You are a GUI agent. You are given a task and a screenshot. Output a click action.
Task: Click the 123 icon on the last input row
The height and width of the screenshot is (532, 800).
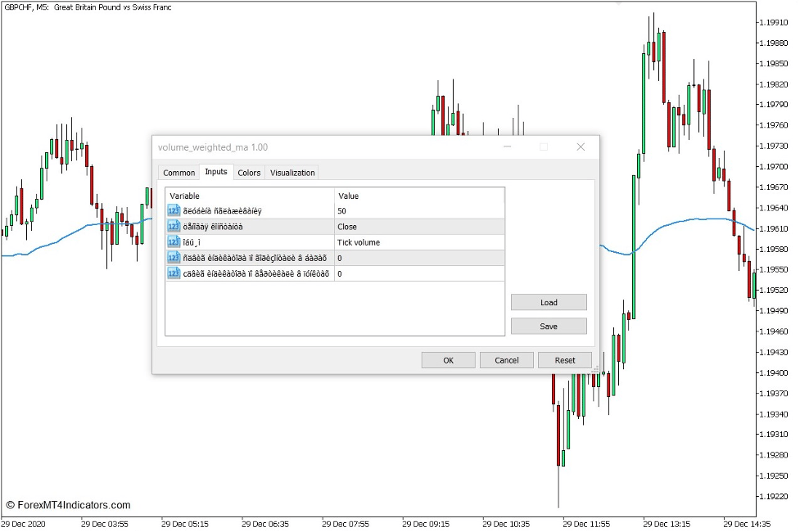click(174, 273)
